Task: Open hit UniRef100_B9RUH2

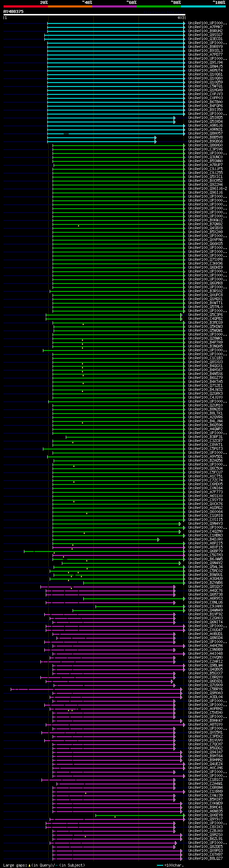Action: pos(205,31)
